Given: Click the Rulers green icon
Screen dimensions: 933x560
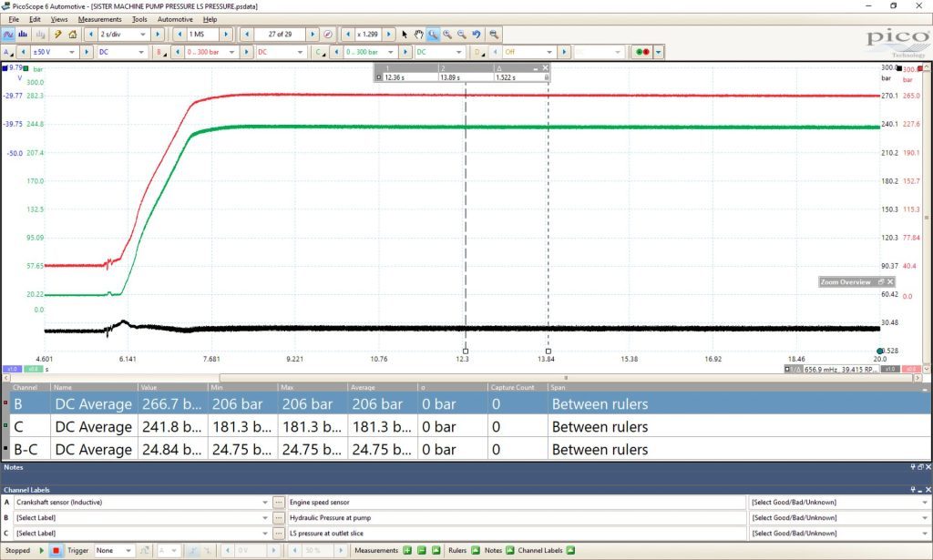Looking at the screenshot, I should coord(476,551).
